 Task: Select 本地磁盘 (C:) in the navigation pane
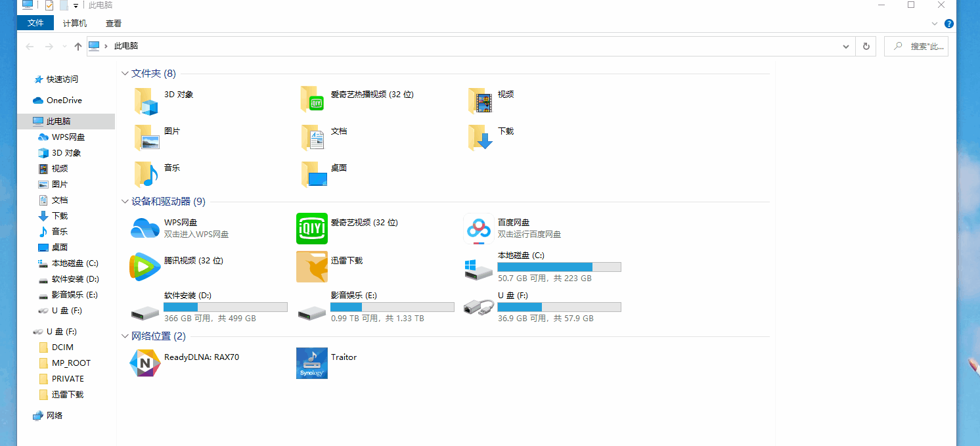[x=75, y=263]
